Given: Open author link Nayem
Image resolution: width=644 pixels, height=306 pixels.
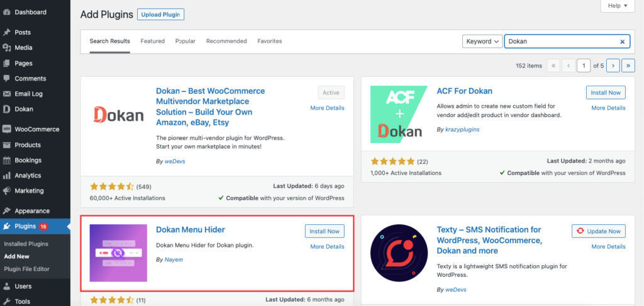Looking at the screenshot, I should coord(174,259).
